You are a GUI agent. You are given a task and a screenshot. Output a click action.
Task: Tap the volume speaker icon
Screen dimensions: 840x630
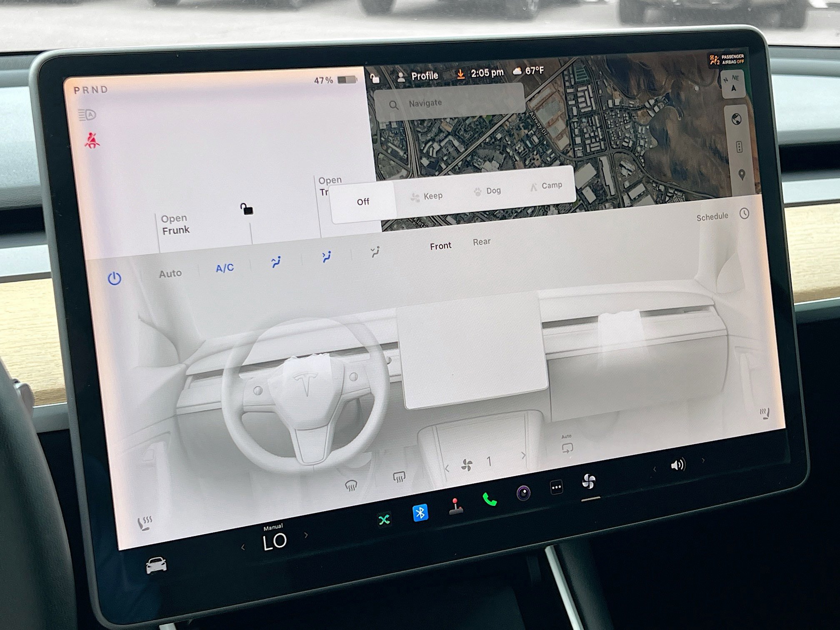click(x=677, y=465)
